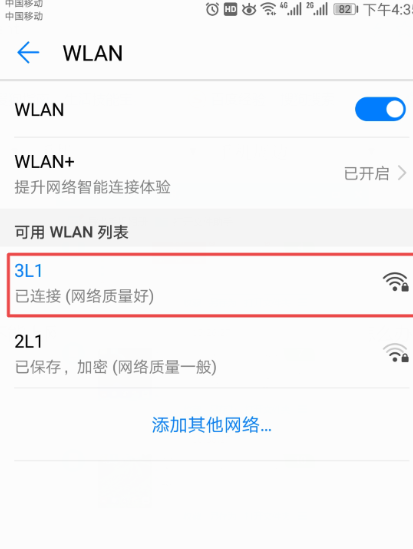Expand WLAN+ chevron arrow
Viewport: 413px width, 549px height.
coord(402,173)
